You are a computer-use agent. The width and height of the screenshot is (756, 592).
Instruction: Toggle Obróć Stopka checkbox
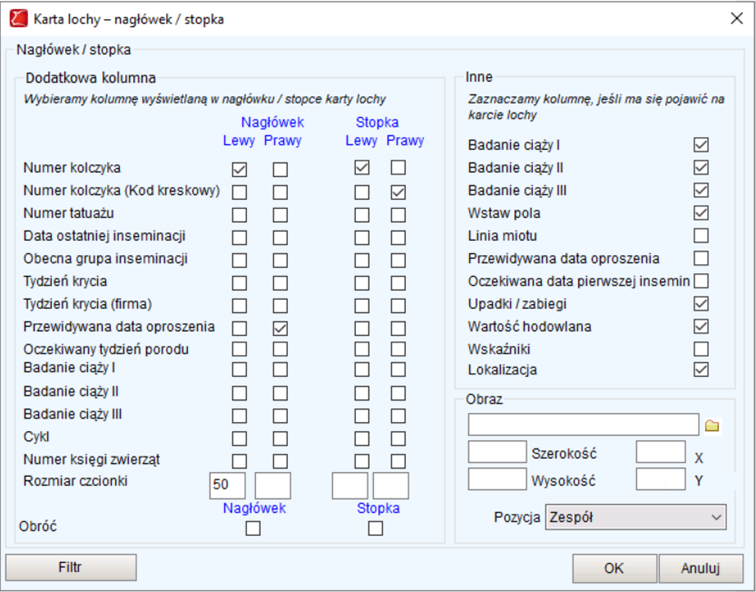tap(375, 528)
